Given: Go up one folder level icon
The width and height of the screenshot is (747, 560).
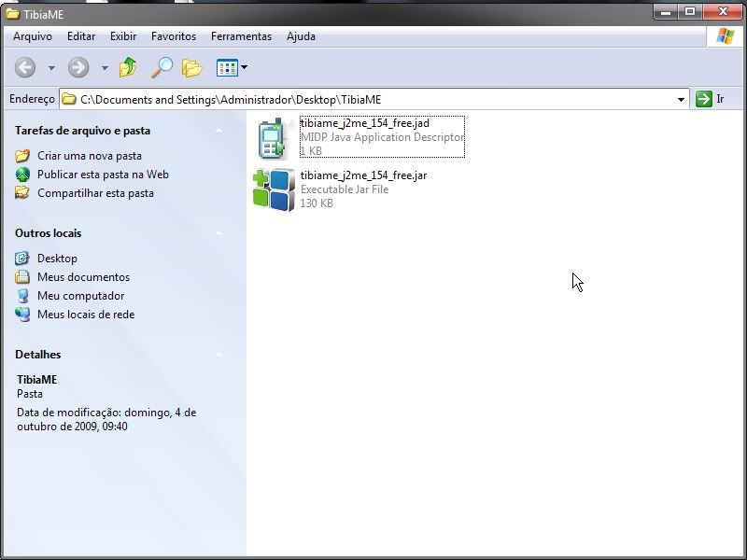Looking at the screenshot, I should point(128,67).
